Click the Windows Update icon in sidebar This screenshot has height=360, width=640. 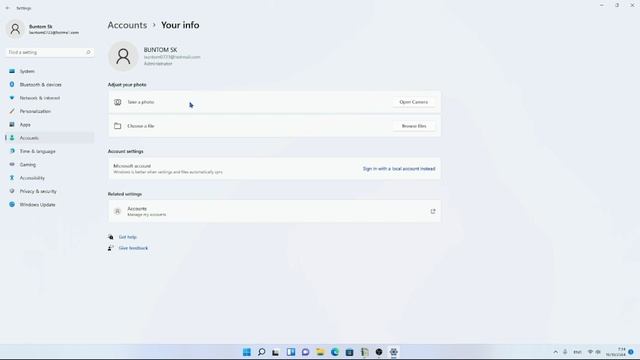click(x=12, y=204)
